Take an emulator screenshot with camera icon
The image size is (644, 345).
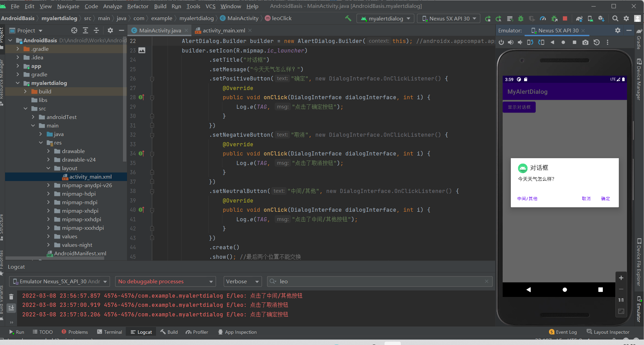(585, 42)
